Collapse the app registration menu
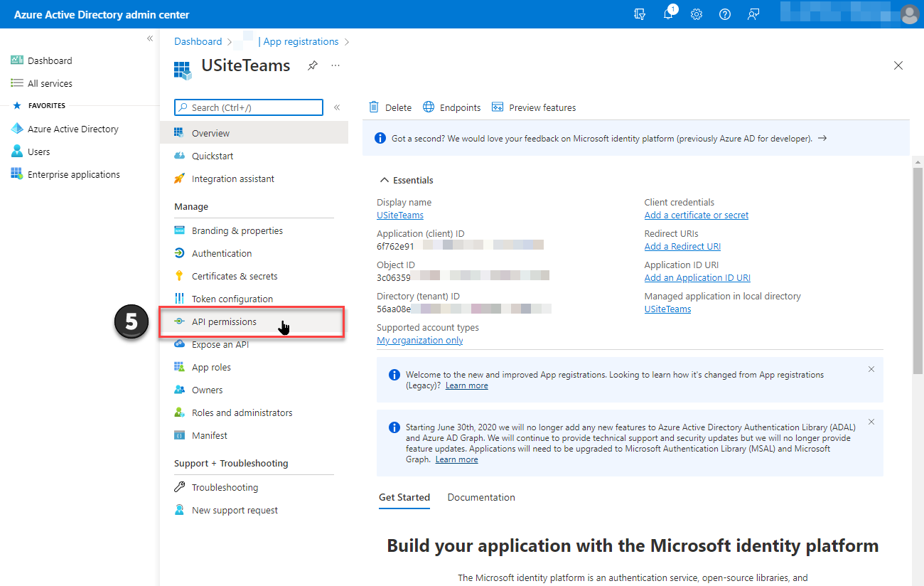This screenshot has height=586, width=924. (337, 107)
